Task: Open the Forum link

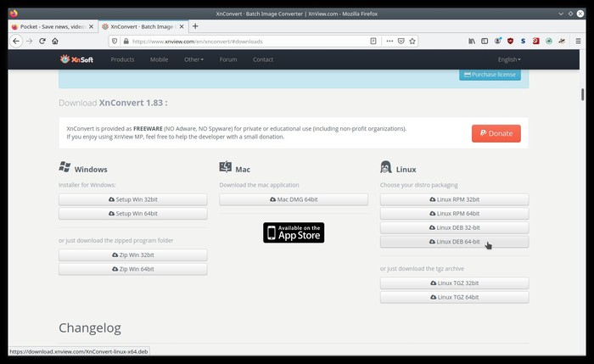Action: point(228,59)
